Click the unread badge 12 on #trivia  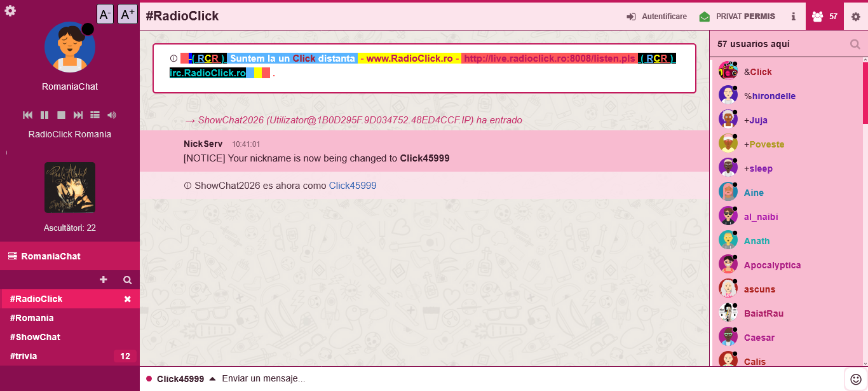coord(125,356)
